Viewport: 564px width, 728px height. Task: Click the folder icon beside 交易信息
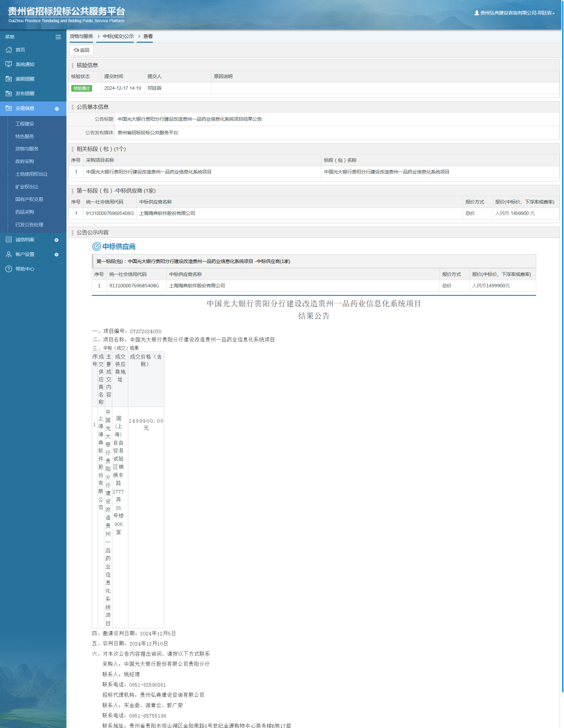coord(8,108)
